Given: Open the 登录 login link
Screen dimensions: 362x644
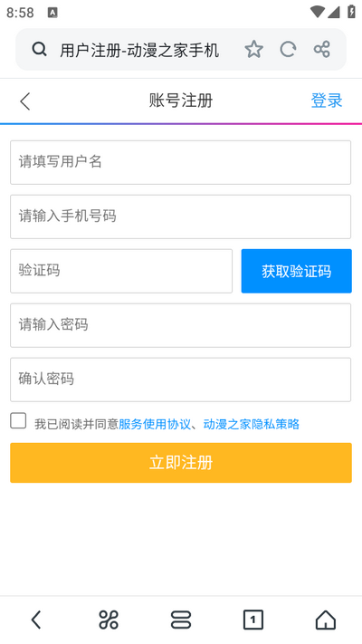Looking at the screenshot, I should [x=327, y=101].
